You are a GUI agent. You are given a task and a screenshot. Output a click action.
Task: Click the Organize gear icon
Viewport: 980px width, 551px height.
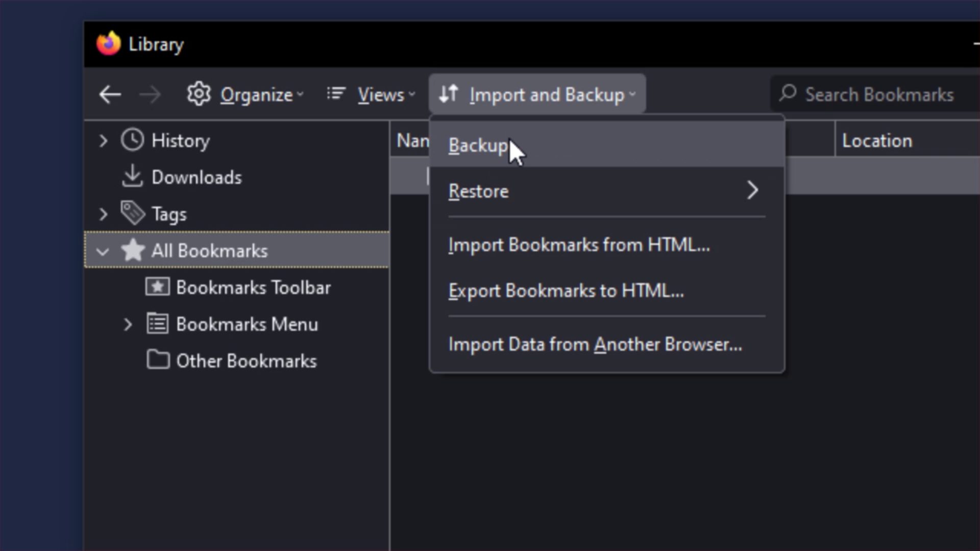click(x=198, y=94)
